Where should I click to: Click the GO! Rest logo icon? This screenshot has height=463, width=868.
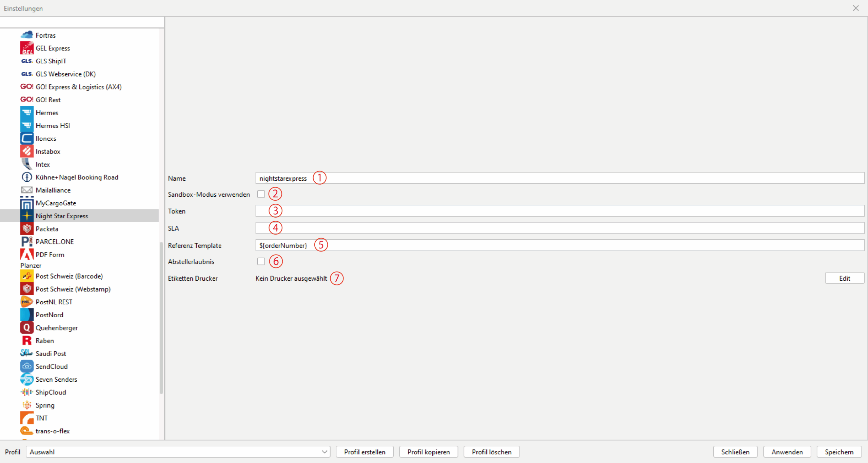pyautogui.click(x=27, y=100)
